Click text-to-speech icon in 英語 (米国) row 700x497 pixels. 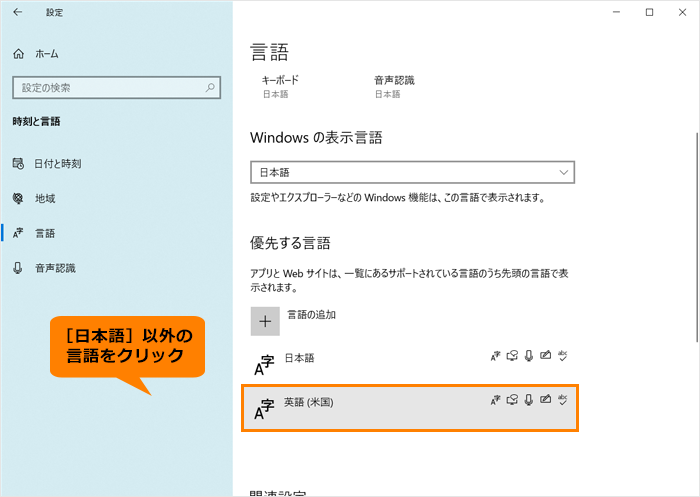(512, 400)
